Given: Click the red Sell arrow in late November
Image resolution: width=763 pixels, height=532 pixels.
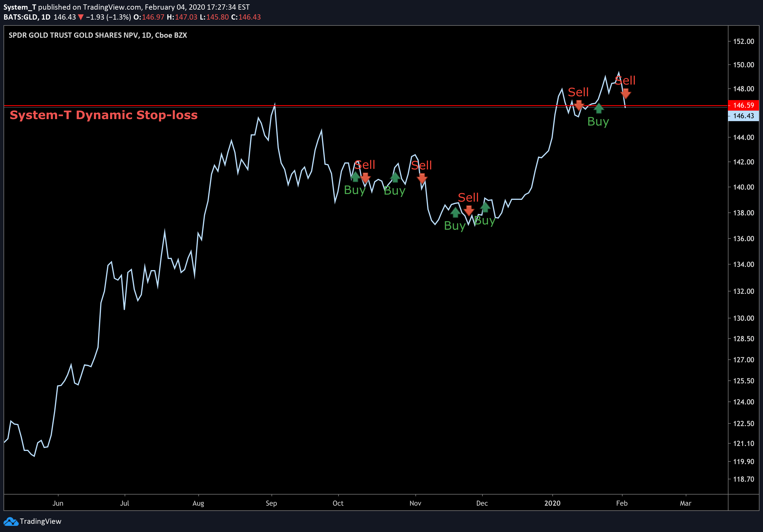Looking at the screenshot, I should 469,211.
